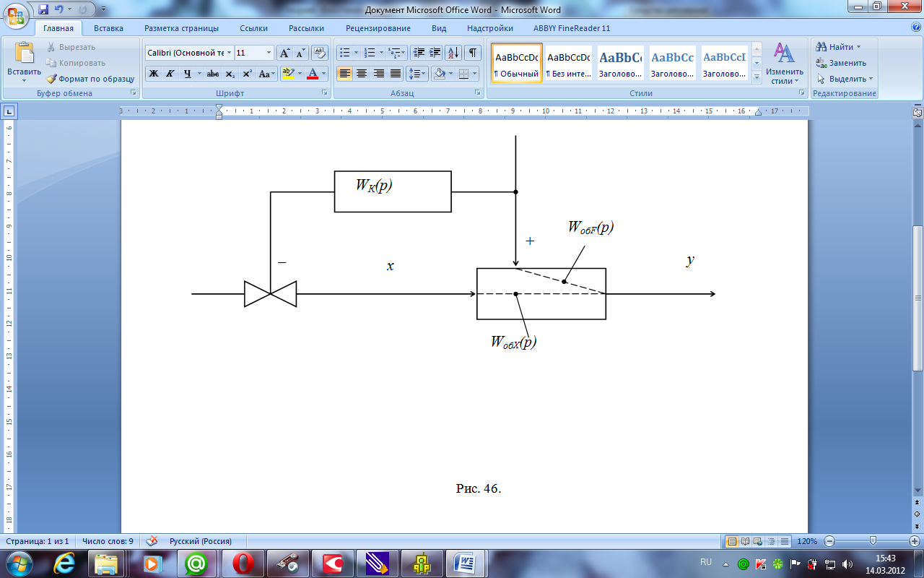Switch to Рецензирование ribbon tab
The width and height of the screenshot is (924, 578).
point(378,28)
